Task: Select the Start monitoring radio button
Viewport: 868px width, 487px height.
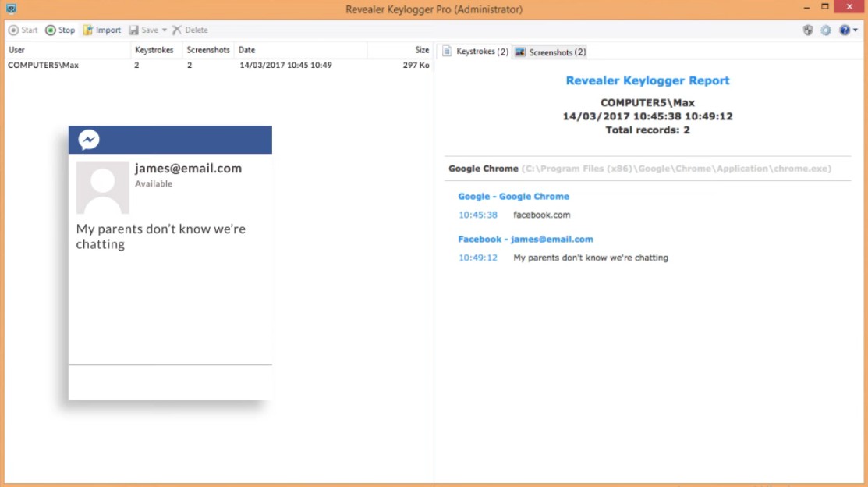Action: coord(14,30)
